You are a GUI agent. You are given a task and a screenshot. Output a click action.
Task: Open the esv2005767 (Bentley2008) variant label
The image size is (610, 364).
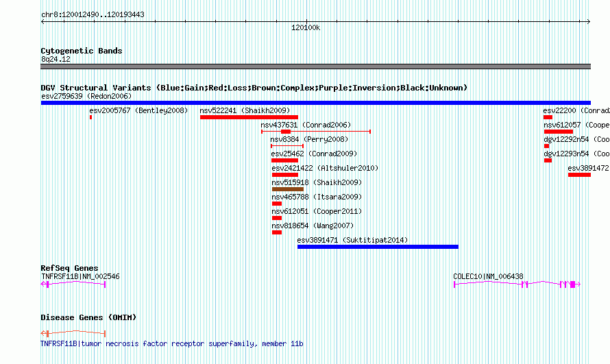click(138, 110)
